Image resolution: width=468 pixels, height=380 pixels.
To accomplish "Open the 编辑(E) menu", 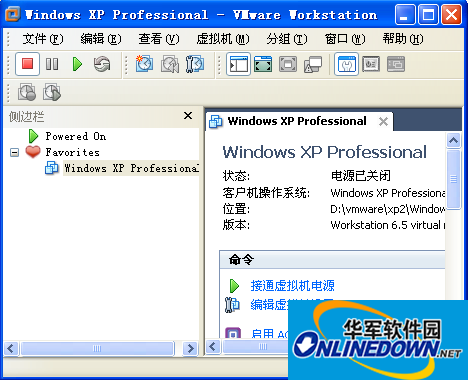I will 101,39.
